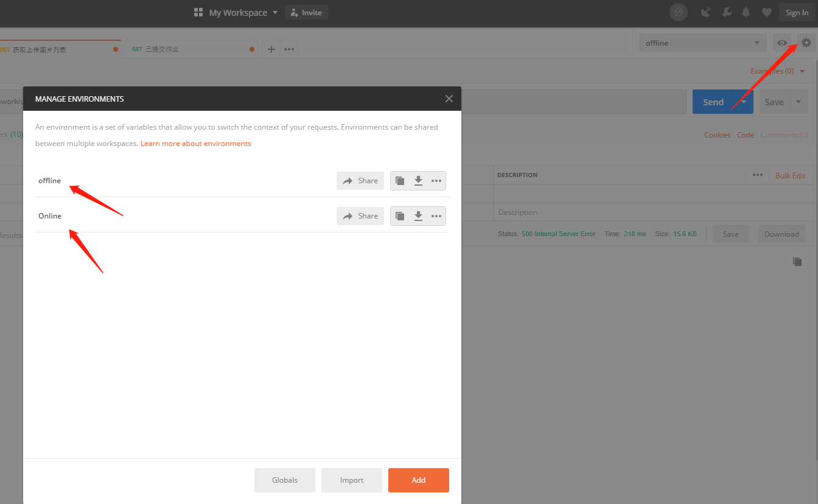Open a new request tab with plus

coord(271,49)
